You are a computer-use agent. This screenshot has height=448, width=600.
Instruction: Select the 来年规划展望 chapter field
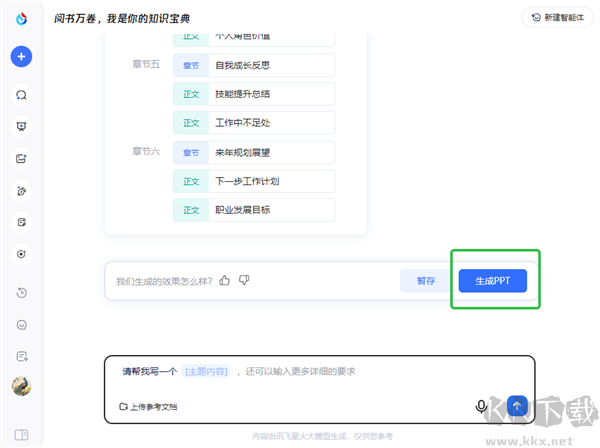click(254, 153)
